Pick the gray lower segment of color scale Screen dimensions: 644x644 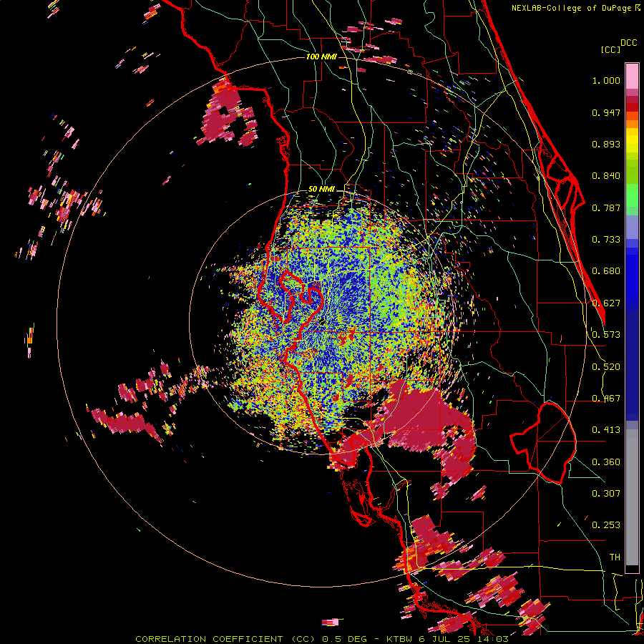point(632,497)
